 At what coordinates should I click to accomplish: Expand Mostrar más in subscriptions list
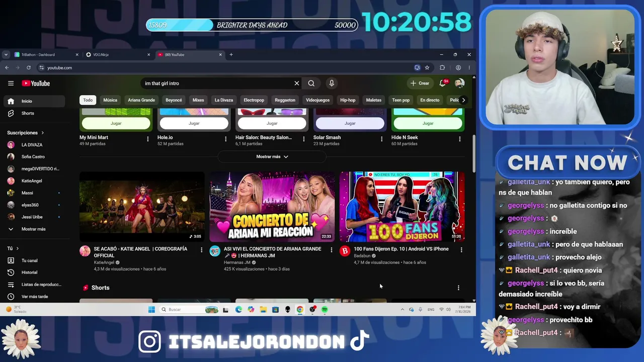pos(33,229)
